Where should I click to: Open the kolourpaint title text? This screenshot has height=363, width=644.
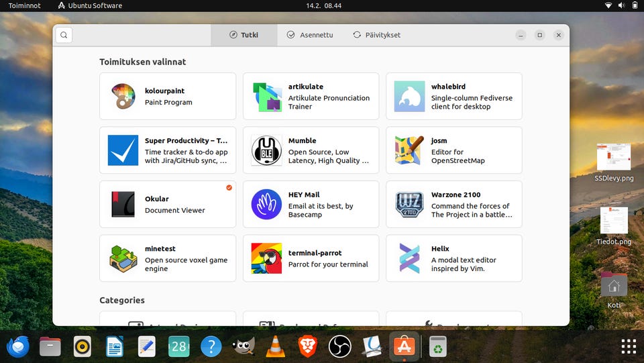165,91
